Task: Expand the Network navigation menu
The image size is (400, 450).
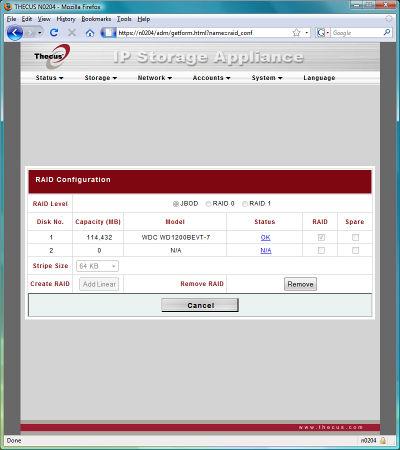Action: point(155,78)
